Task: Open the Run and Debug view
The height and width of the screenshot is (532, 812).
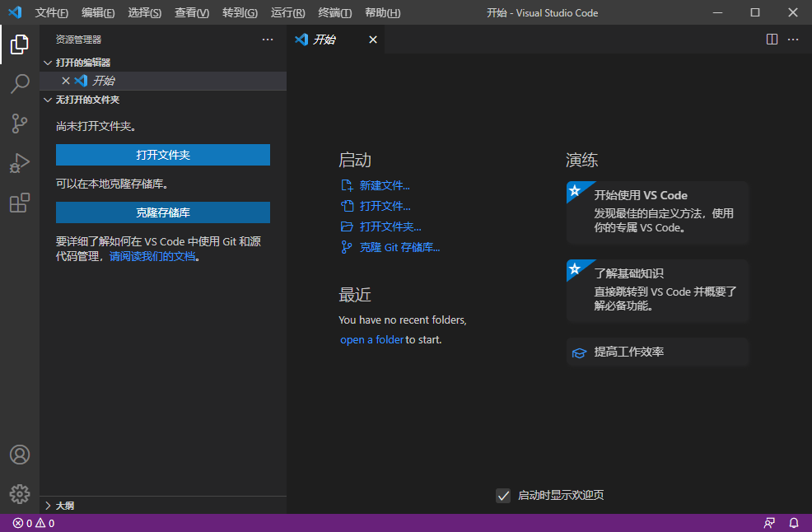Action: coord(20,163)
